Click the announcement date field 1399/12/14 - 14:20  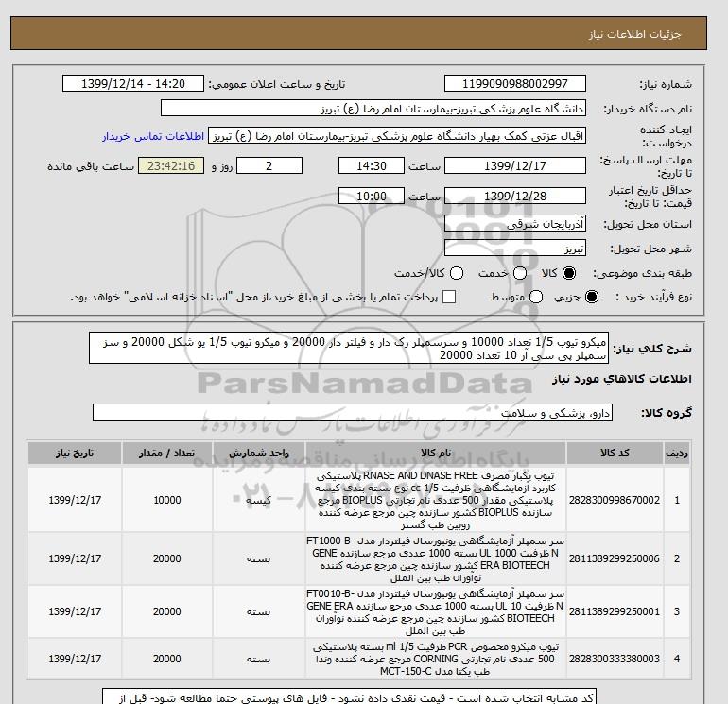(132, 83)
